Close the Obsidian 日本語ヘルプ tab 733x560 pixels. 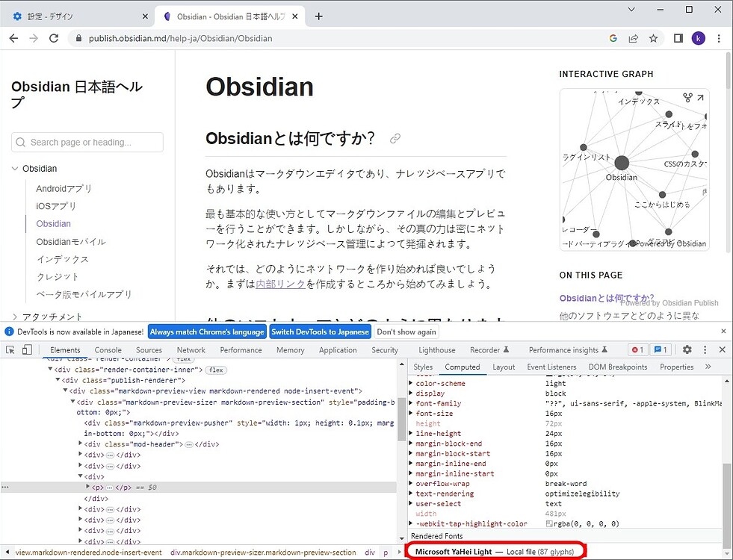(x=295, y=16)
